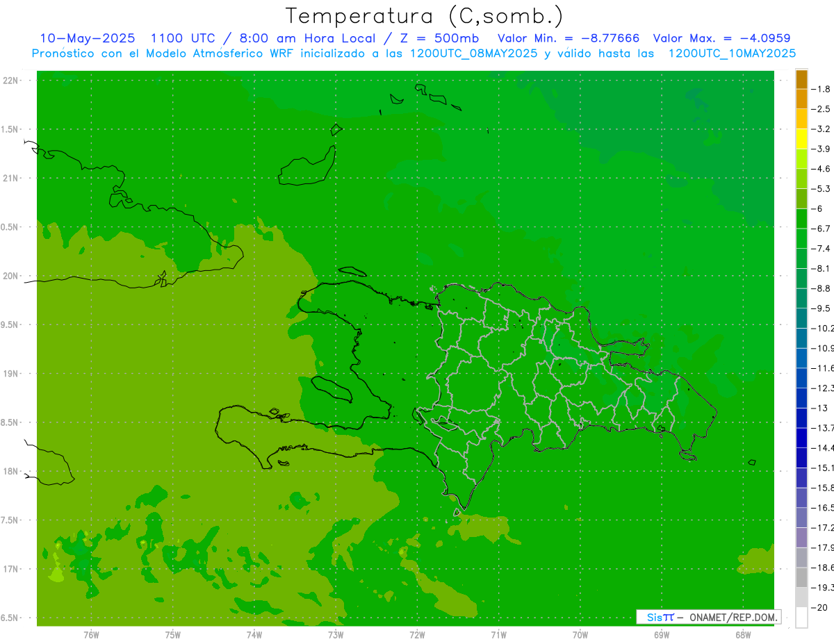Image resolution: width=834 pixels, height=644 pixels.
Task: Click the -9.5 colorbar value
Action: pos(821,308)
